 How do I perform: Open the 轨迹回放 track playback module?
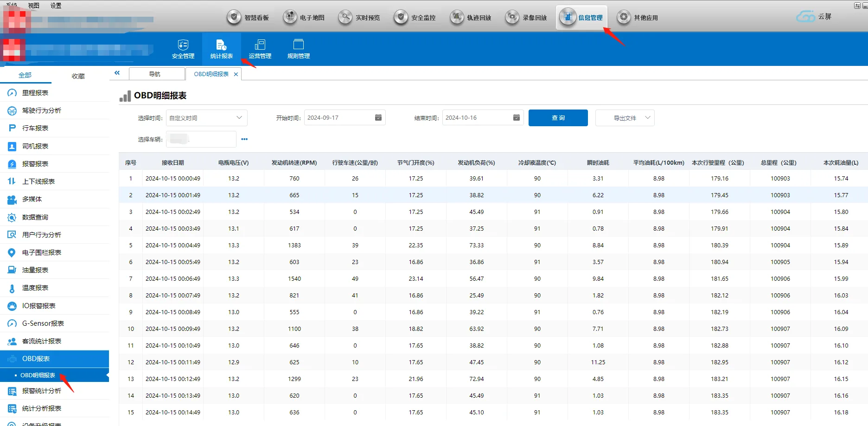pyautogui.click(x=471, y=18)
